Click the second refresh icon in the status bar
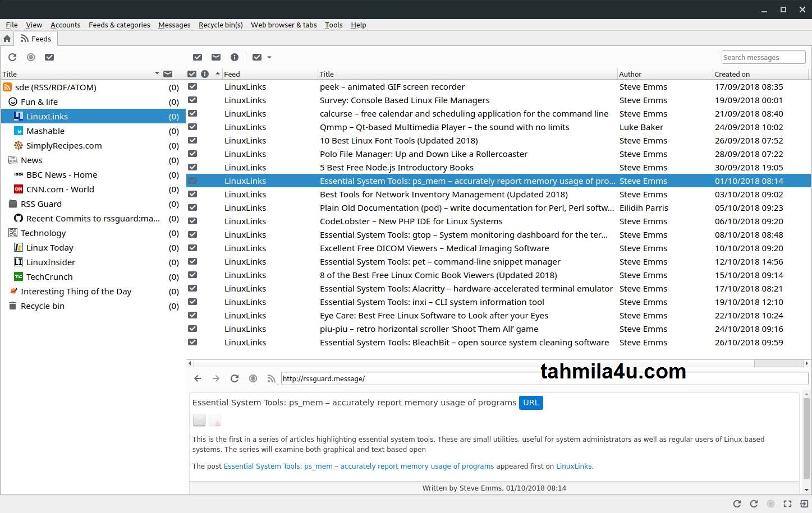The width and height of the screenshot is (812, 513). coord(754,503)
